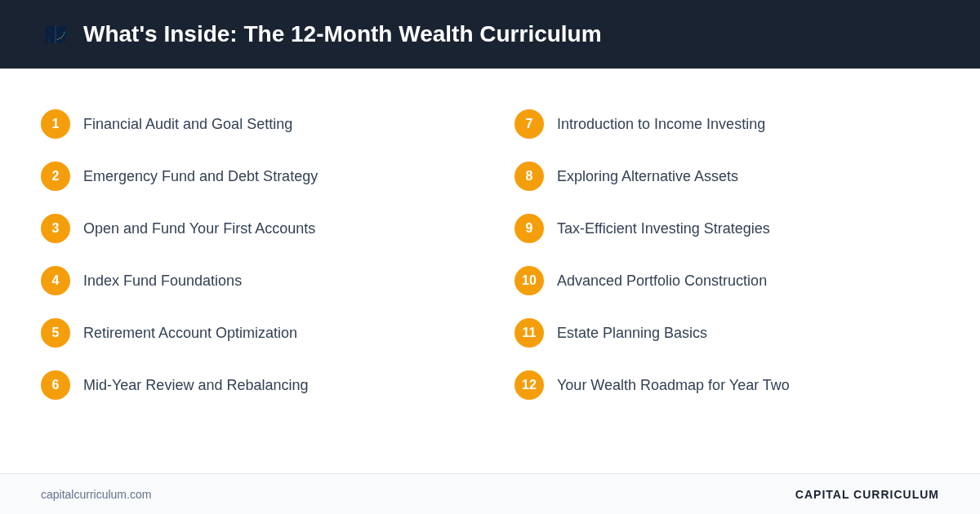This screenshot has height=514, width=980.
Task: Open Exploring Alternative Assets module
Action: click(648, 176)
